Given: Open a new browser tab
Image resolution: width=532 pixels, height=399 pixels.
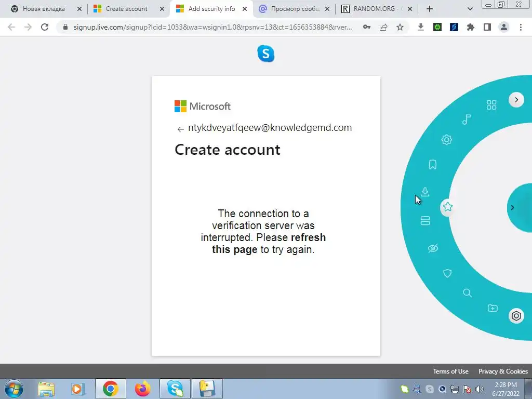Looking at the screenshot, I should click(430, 9).
